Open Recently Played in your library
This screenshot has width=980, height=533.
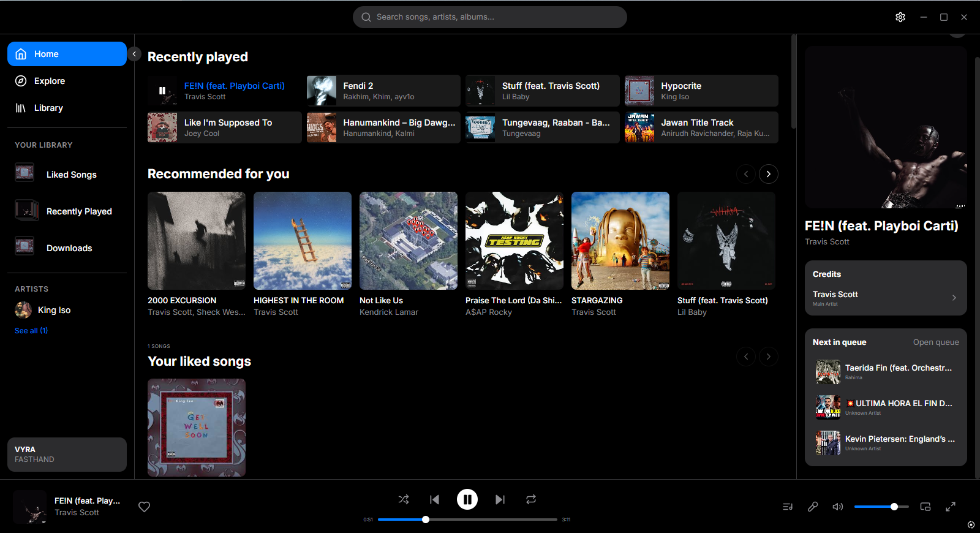tap(67, 211)
